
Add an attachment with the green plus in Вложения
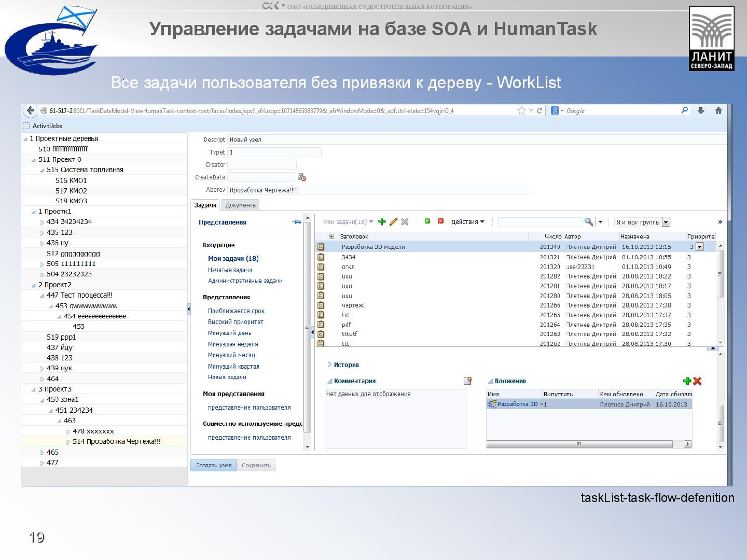pyautogui.click(x=687, y=381)
